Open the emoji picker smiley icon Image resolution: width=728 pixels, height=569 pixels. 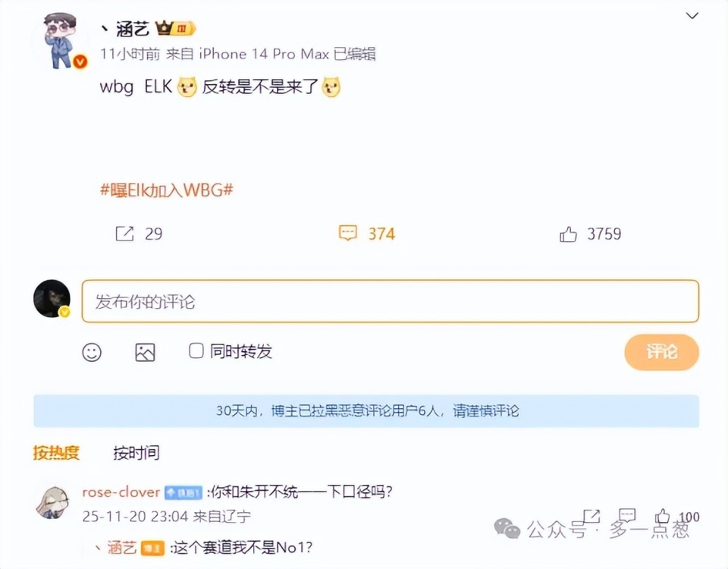coord(92,352)
